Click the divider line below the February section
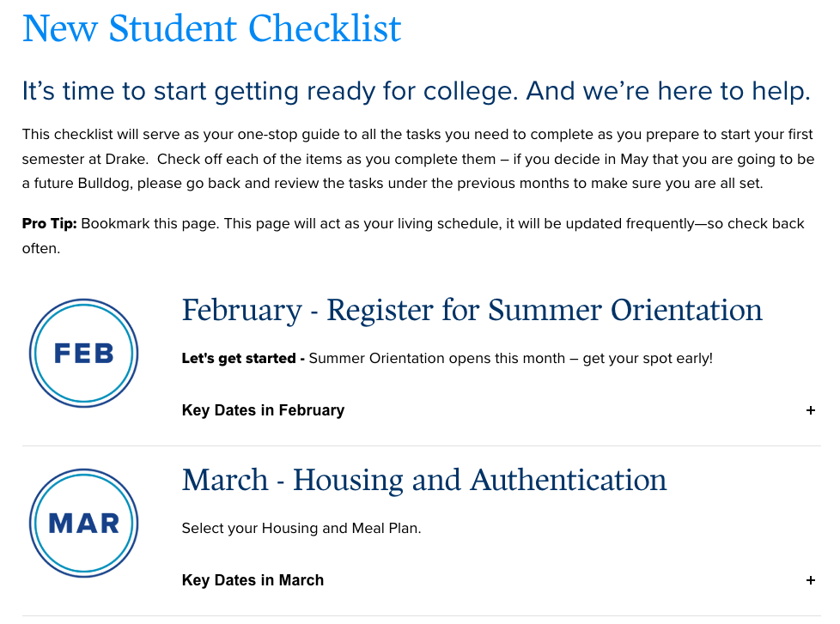The width and height of the screenshot is (840, 624). click(421, 446)
